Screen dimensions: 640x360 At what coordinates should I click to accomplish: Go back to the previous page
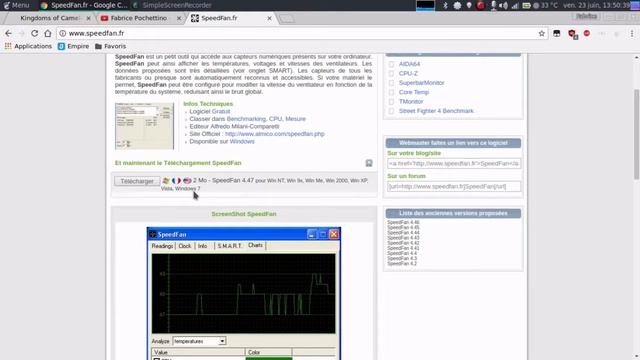pos(8,33)
